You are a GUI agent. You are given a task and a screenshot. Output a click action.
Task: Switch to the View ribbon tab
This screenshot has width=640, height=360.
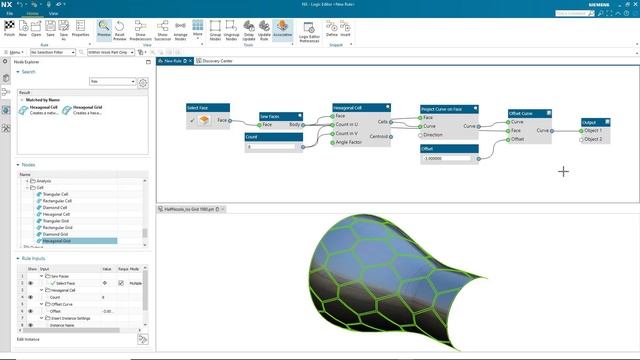[53, 13]
